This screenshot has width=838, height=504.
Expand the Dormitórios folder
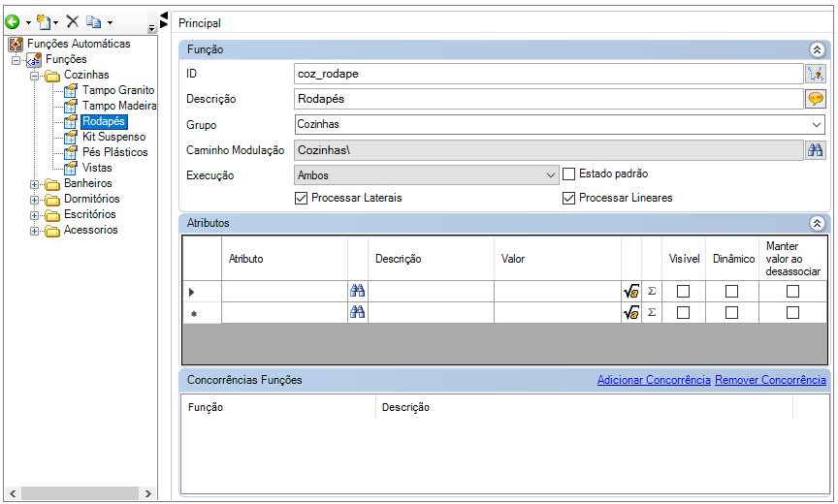click(34, 200)
